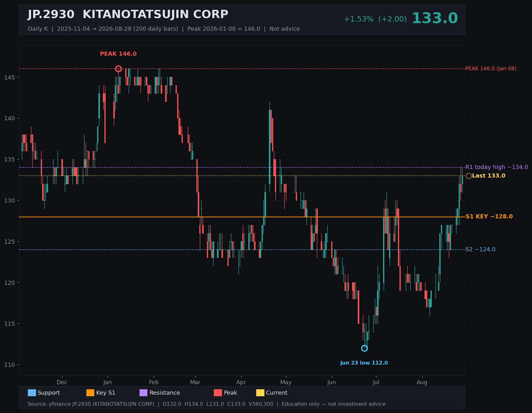Viewport: 532px width, 413px height.
Task: Select the Current yellow legend swatch
Action: pos(260,393)
